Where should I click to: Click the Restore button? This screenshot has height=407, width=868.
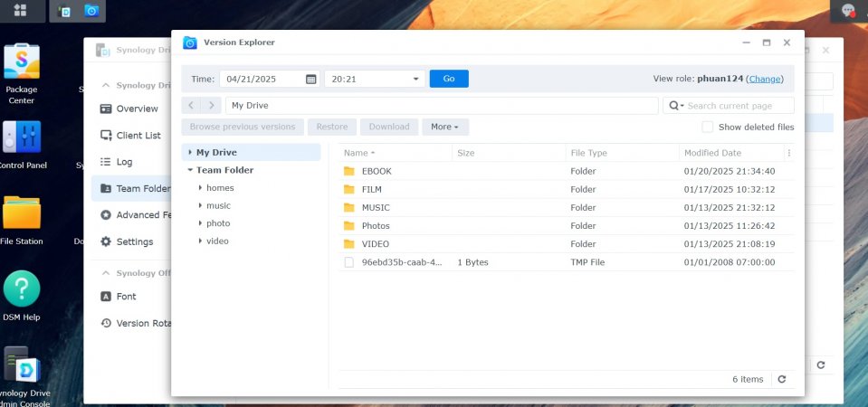(332, 127)
